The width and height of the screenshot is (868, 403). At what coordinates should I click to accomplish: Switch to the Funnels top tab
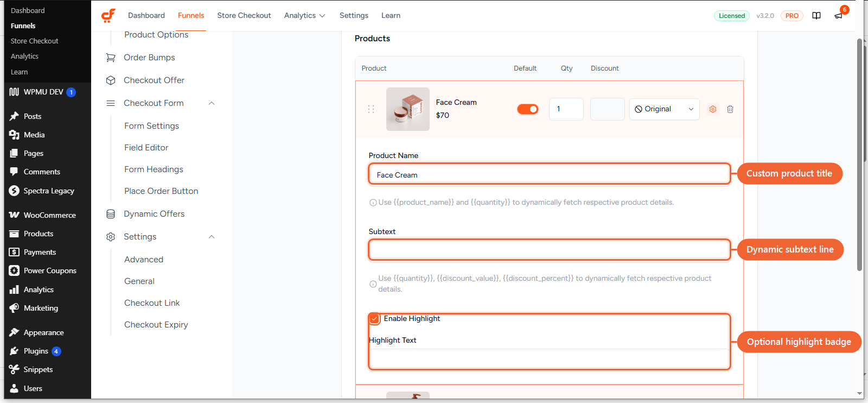pyautogui.click(x=191, y=16)
